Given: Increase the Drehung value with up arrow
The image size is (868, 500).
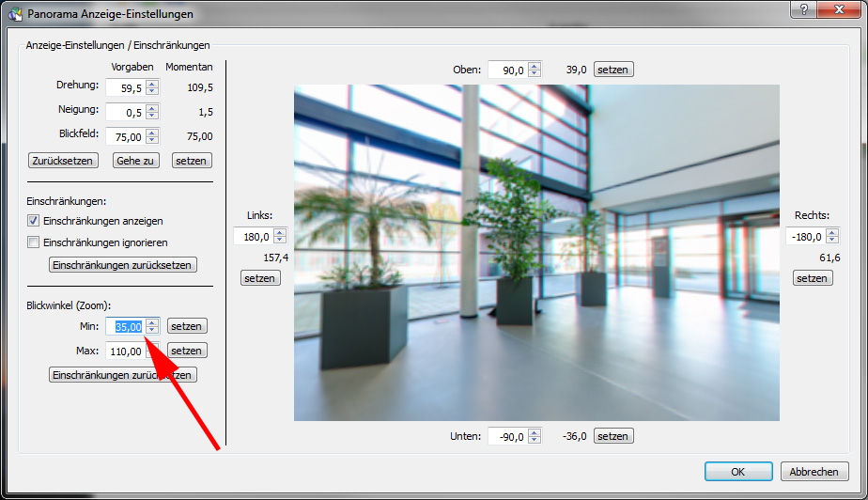Looking at the screenshot, I should (152, 84).
